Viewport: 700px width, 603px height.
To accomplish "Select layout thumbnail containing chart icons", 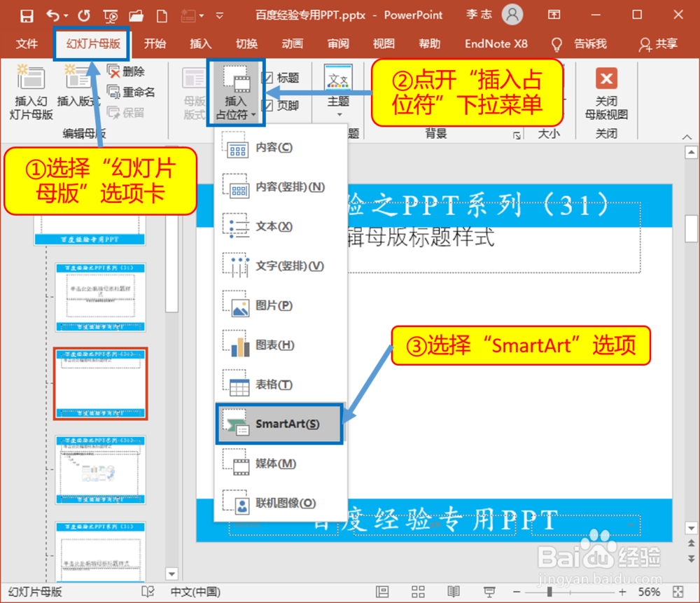I will [100, 470].
